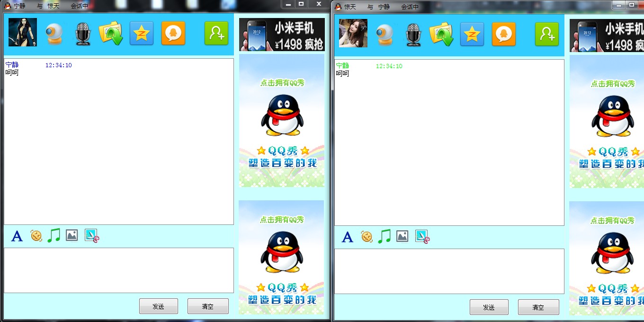Close the left chat window
Screen dimensions: 644x322
319,4
